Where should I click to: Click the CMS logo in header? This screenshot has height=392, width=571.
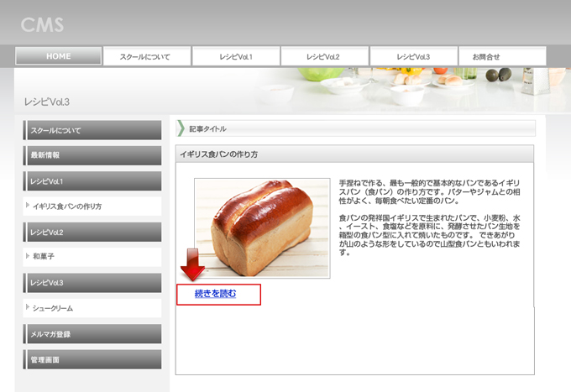(x=42, y=24)
